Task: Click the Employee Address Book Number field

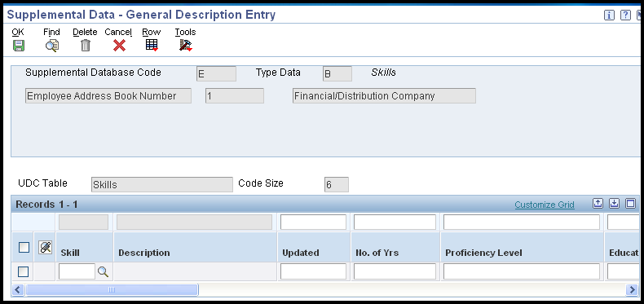Action: click(108, 95)
